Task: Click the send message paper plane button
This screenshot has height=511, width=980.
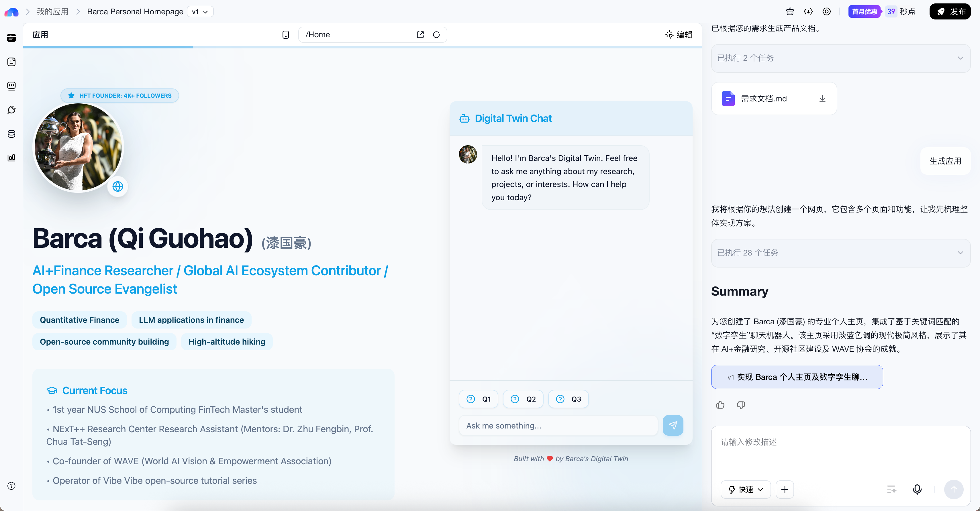Action: pyautogui.click(x=673, y=425)
